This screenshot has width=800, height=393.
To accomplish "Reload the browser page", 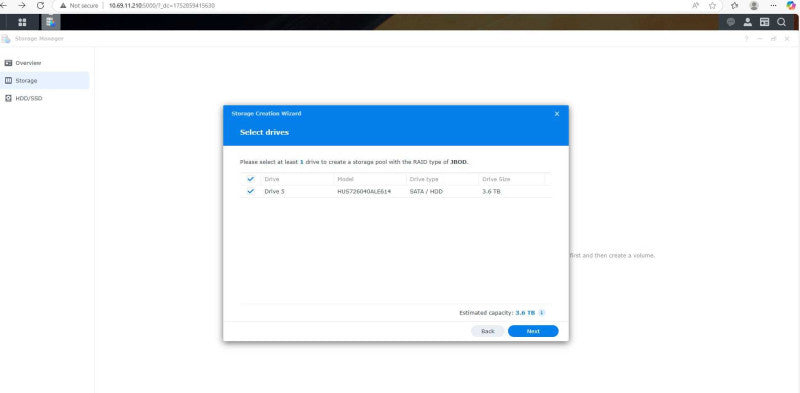I will [40, 6].
